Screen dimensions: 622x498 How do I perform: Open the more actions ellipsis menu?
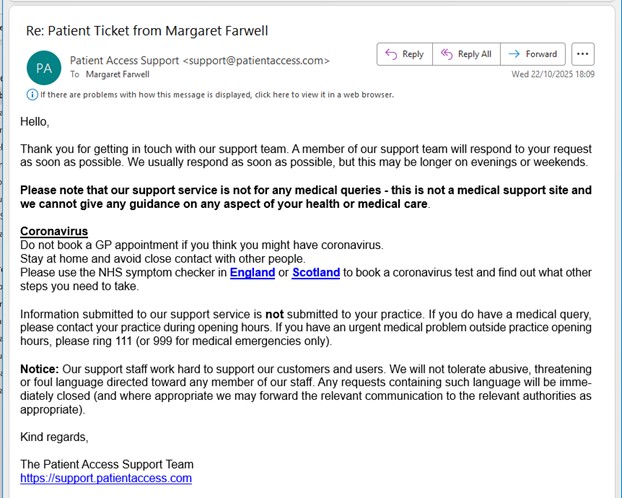pyautogui.click(x=584, y=54)
